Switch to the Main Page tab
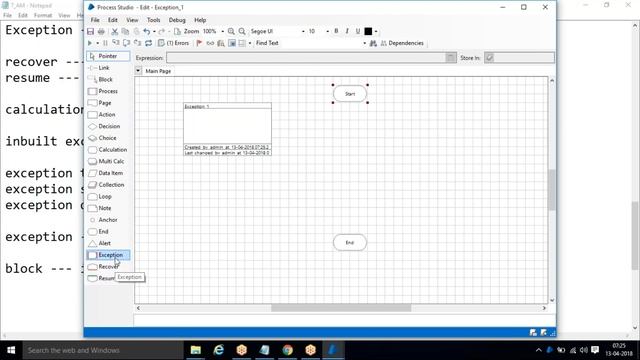The image size is (640, 360). [158, 71]
